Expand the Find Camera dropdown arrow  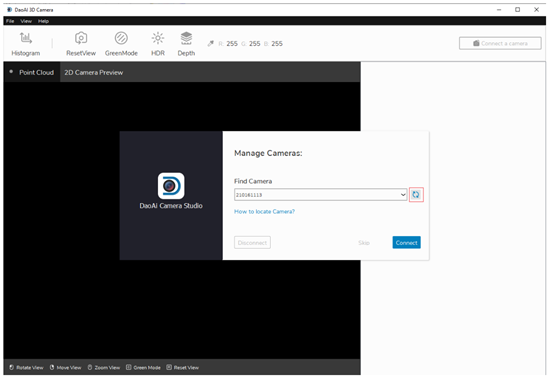point(403,195)
